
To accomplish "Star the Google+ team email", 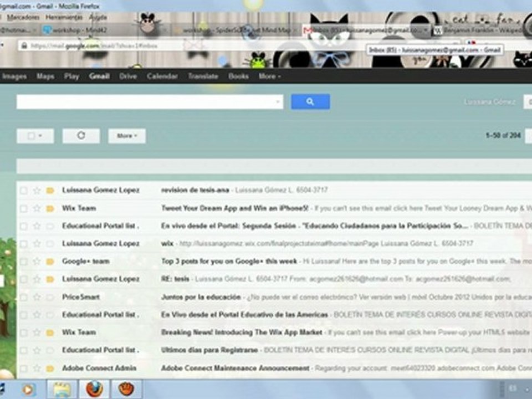I will coord(37,261).
